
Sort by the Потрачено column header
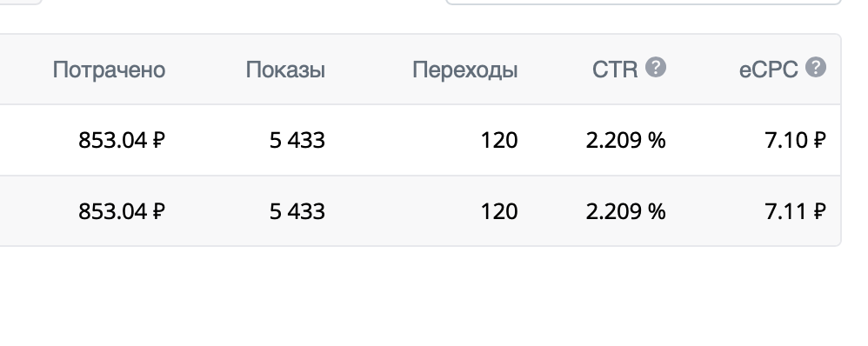click(109, 70)
